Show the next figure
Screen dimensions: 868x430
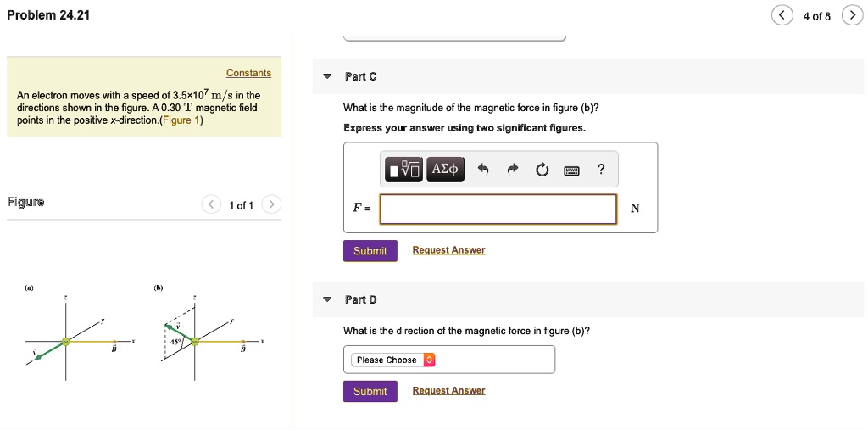271,205
